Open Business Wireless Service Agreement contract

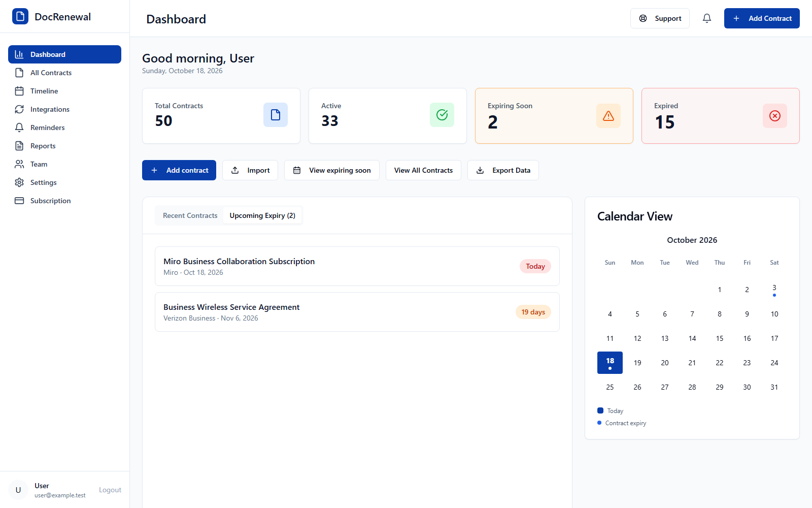[x=357, y=312]
